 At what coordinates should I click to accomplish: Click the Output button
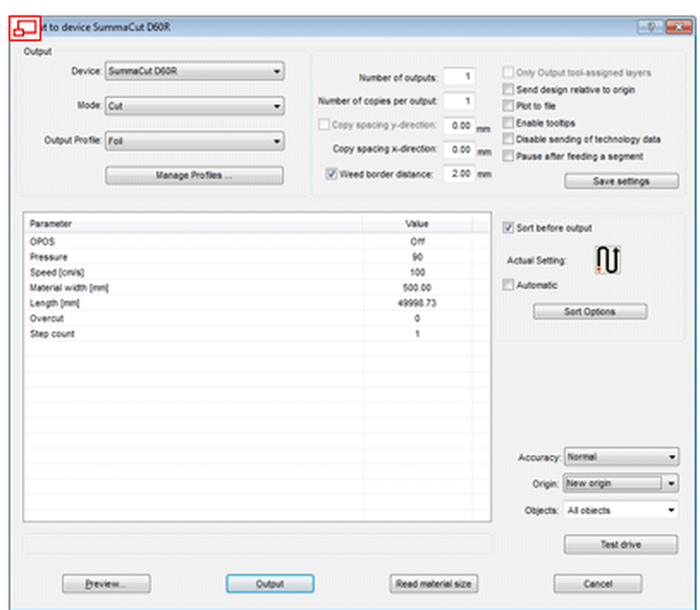(270, 583)
